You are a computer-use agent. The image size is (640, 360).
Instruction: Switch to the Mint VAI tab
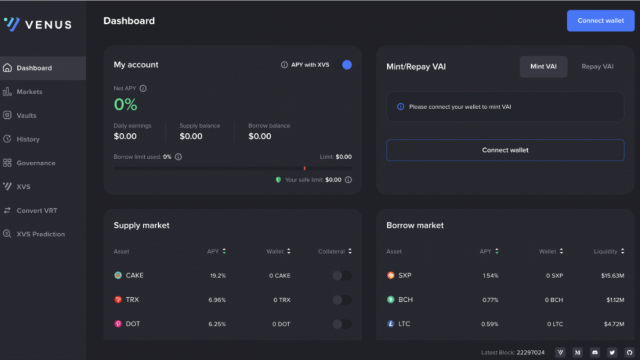(x=543, y=67)
